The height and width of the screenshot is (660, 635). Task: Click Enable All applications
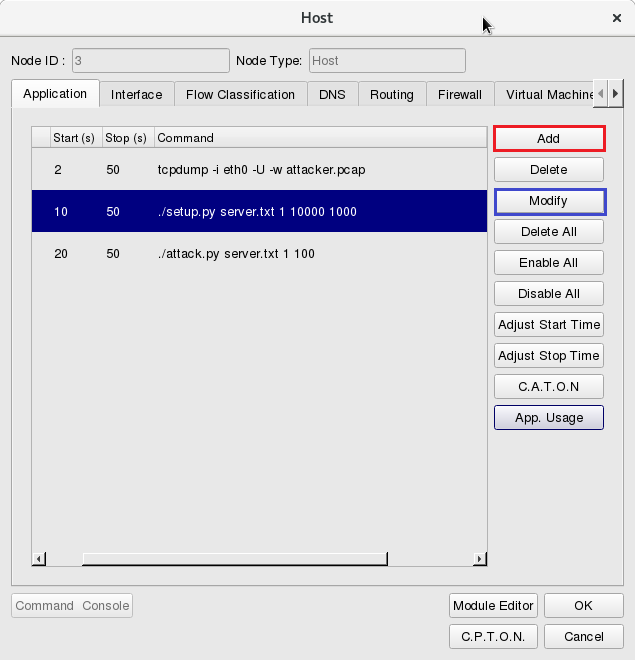pyautogui.click(x=549, y=263)
